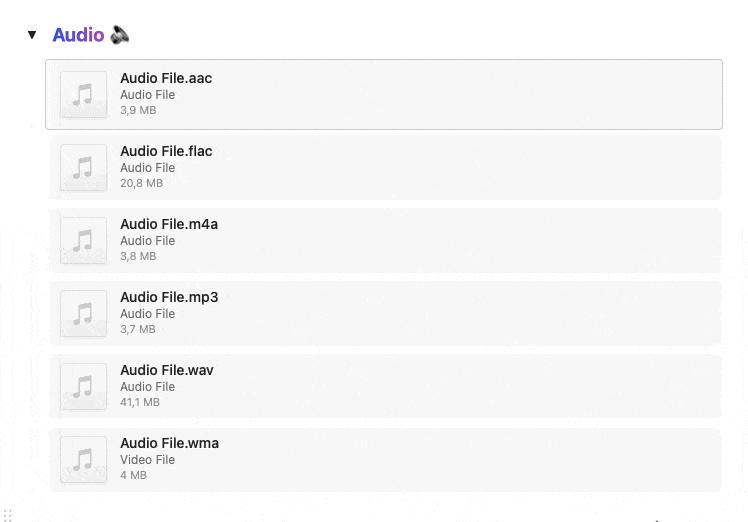Collapse the Audio section triangle
Viewport: 748px width, 522px height.
click(32, 34)
